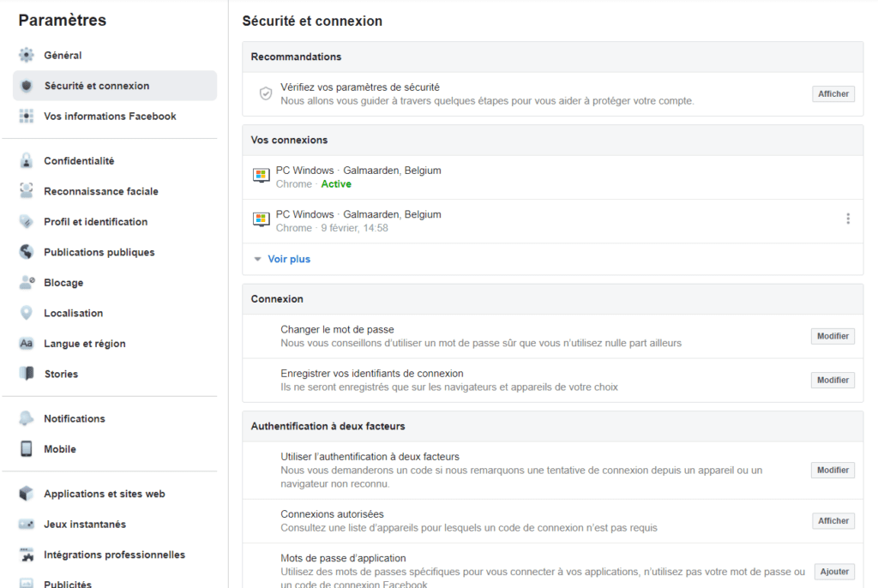Image resolution: width=878 pixels, height=588 pixels.
Task: Click the green Active status label
Action: point(336,184)
